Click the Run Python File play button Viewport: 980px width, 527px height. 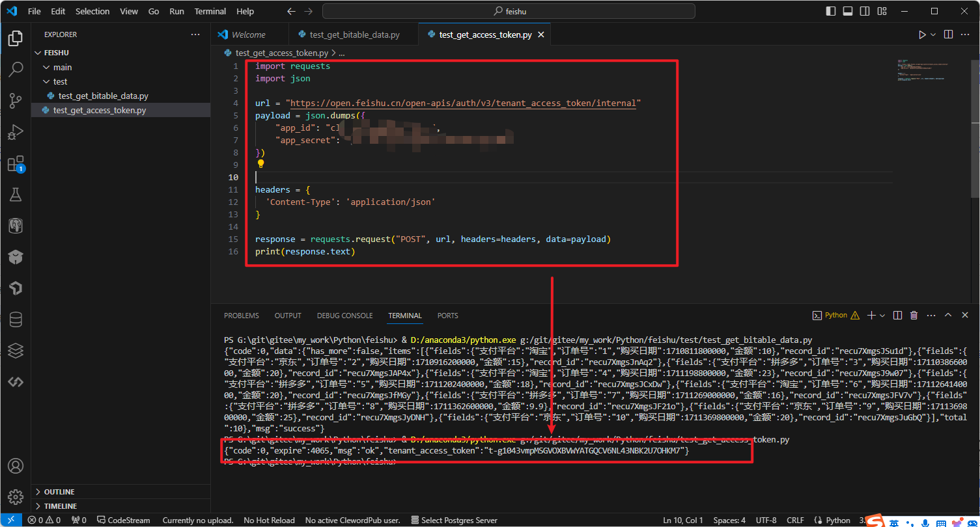tap(922, 34)
